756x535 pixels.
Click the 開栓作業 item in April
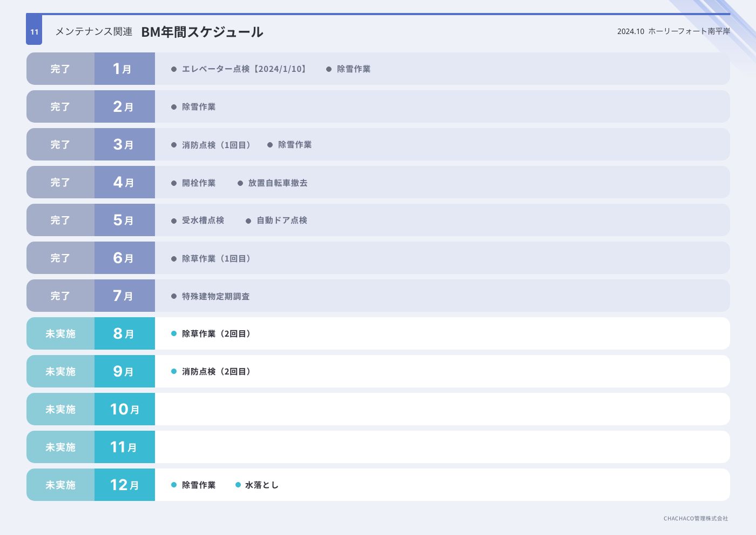[199, 183]
